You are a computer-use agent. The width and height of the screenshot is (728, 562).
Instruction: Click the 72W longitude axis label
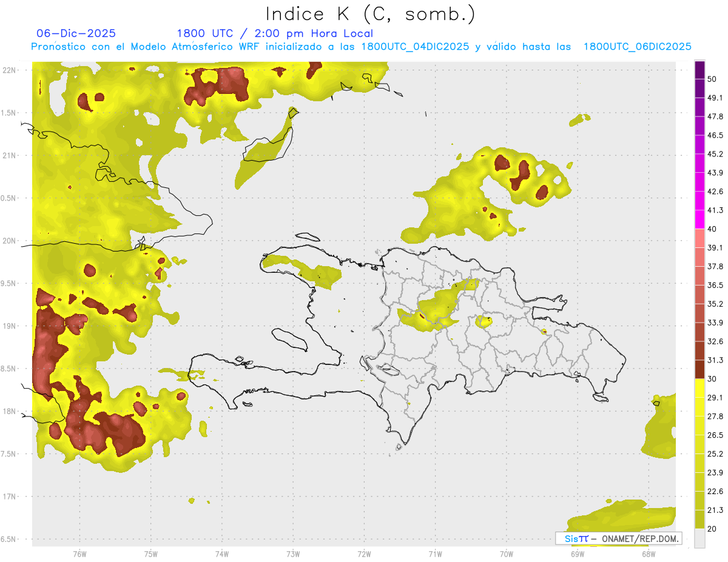pyautogui.click(x=364, y=554)
